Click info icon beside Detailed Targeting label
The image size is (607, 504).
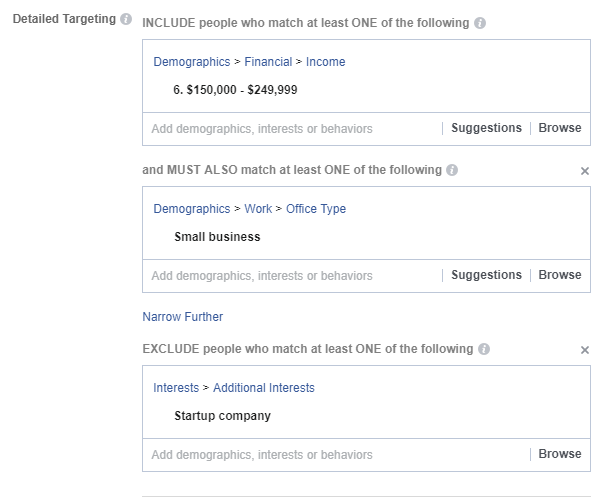(126, 20)
